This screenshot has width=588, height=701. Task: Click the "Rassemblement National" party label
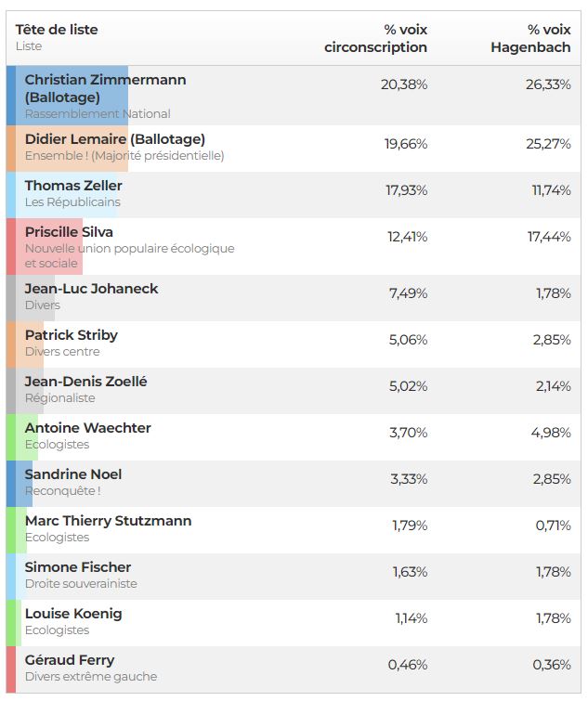[x=98, y=114]
